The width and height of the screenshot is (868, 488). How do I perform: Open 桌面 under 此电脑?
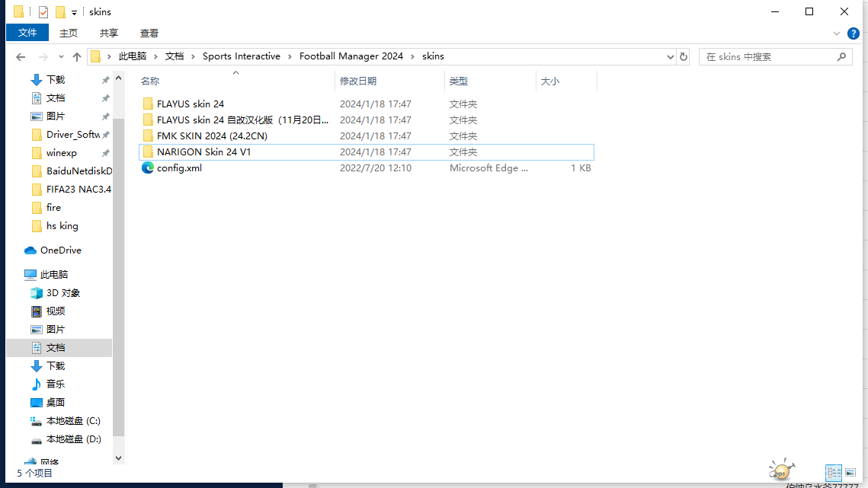pos(56,402)
